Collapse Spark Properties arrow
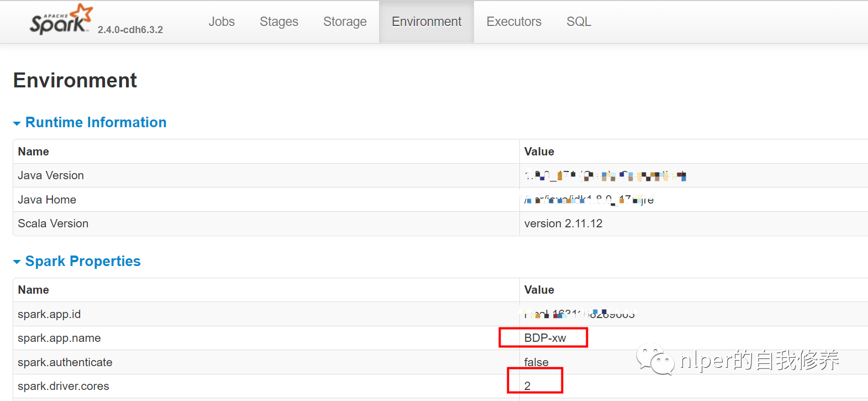Viewport: 868px width, 401px height. [17, 262]
